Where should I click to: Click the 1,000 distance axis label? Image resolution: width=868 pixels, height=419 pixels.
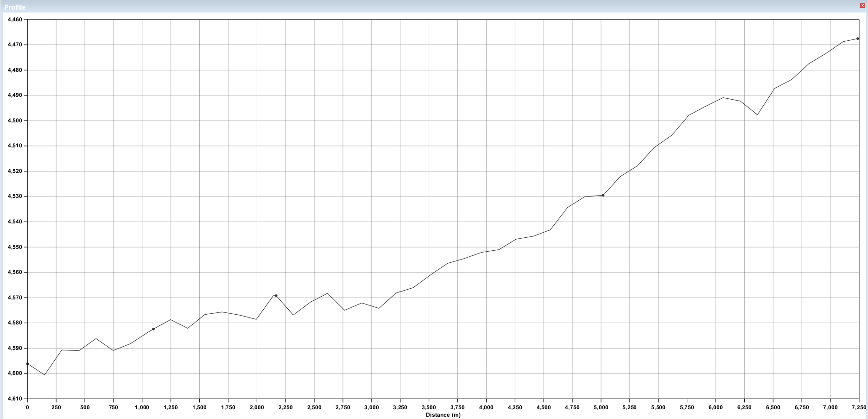[x=142, y=407]
